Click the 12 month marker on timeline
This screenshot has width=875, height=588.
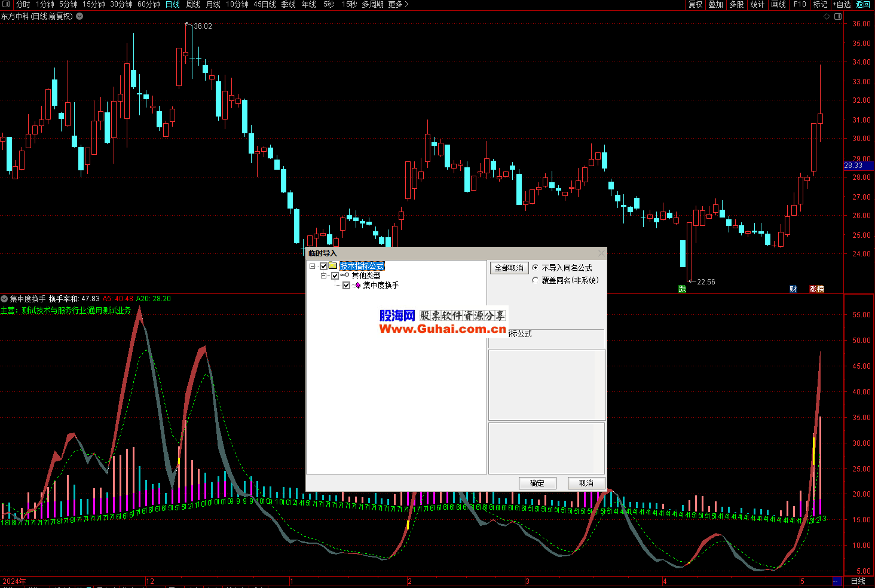click(150, 581)
